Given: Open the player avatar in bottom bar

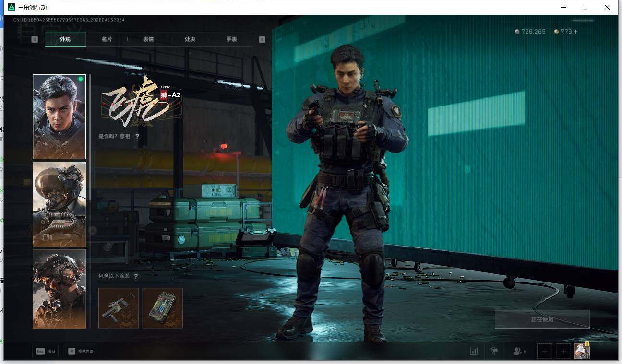Looking at the screenshot, I should coord(582,351).
